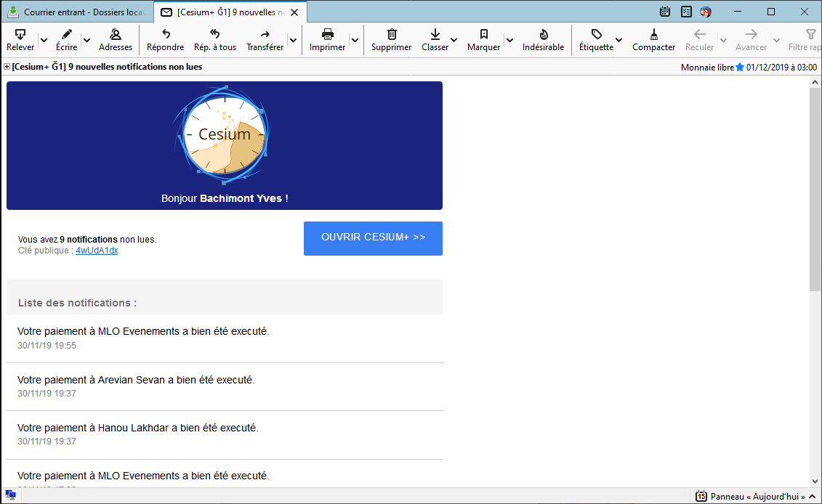Open the Adresses address book
Image resolution: width=822 pixels, height=504 pixels.
coord(116,40)
